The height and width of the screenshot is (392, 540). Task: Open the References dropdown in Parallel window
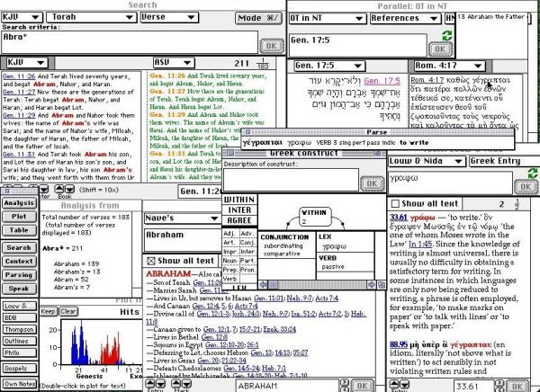[x=405, y=18]
